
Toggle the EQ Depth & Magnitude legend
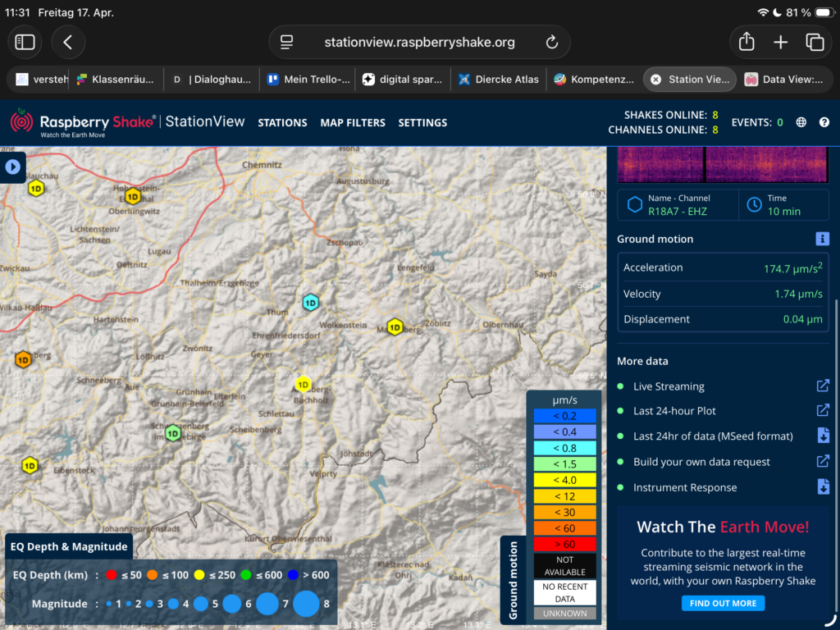(69, 546)
